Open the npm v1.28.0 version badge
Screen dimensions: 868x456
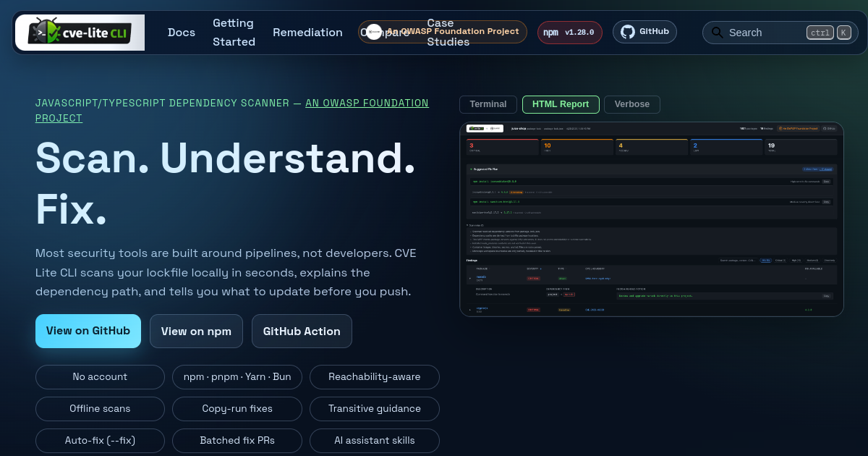click(569, 32)
